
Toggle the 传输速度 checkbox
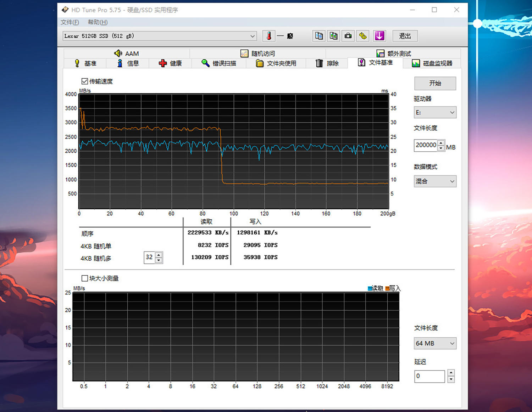tap(85, 81)
